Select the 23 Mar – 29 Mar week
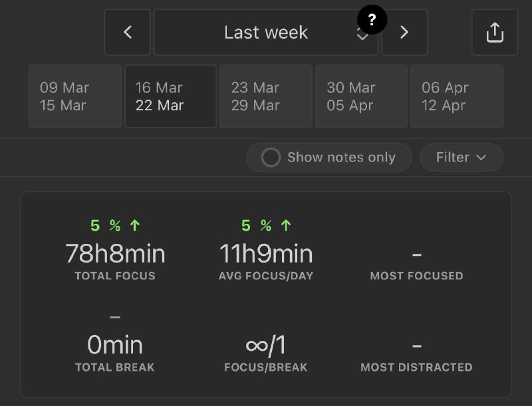The width and height of the screenshot is (532, 406). pos(265,96)
